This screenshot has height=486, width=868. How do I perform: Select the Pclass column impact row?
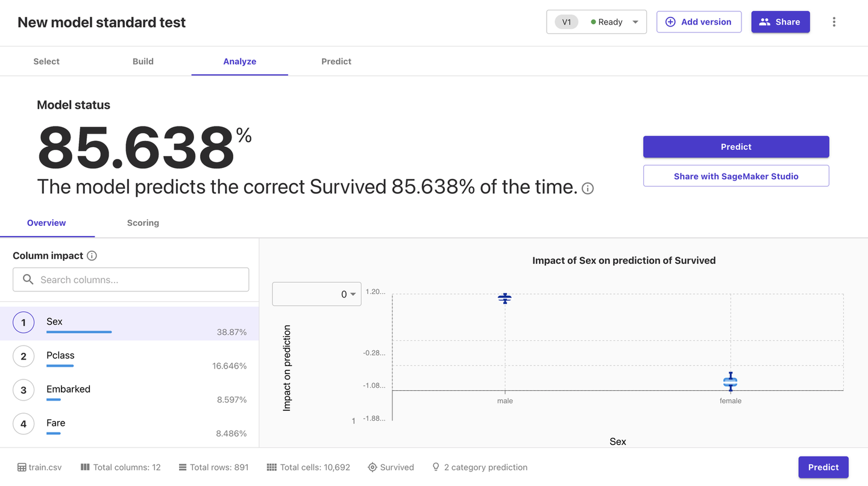[130, 358]
